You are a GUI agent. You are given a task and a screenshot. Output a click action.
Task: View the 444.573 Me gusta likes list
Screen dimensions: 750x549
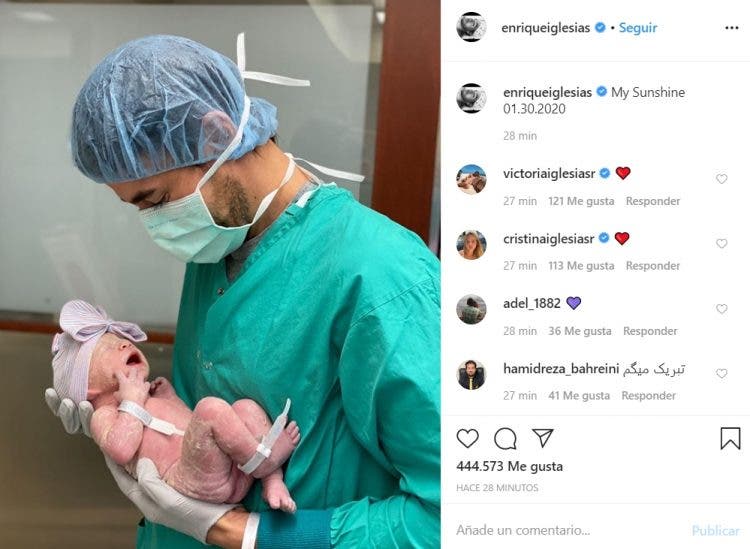pyautogui.click(x=509, y=466)
